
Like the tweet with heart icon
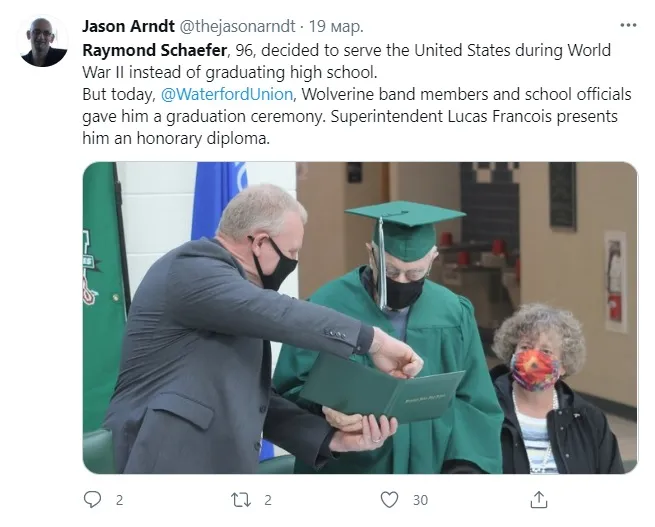click(389, 499)
